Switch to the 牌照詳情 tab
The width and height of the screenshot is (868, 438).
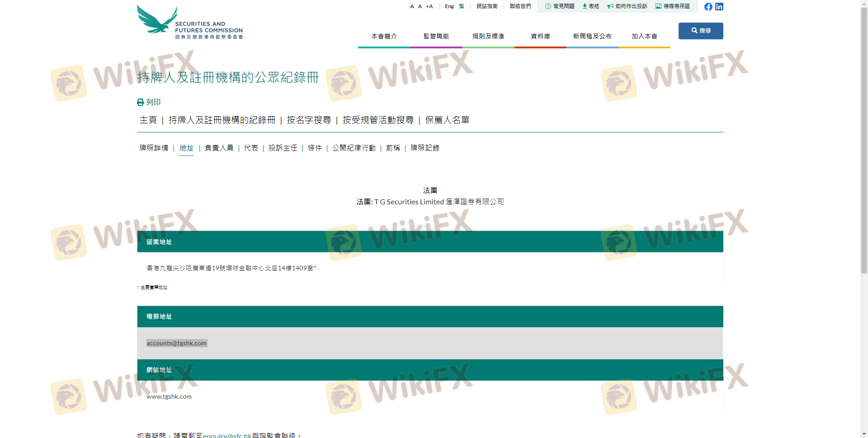tap(154, 148)
